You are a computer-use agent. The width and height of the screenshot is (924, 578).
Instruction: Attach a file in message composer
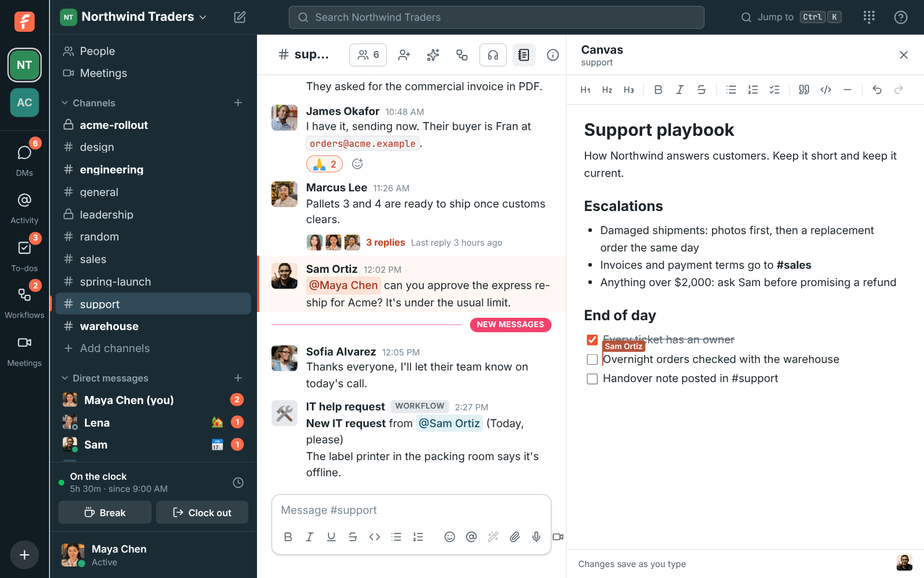[515, 537]
